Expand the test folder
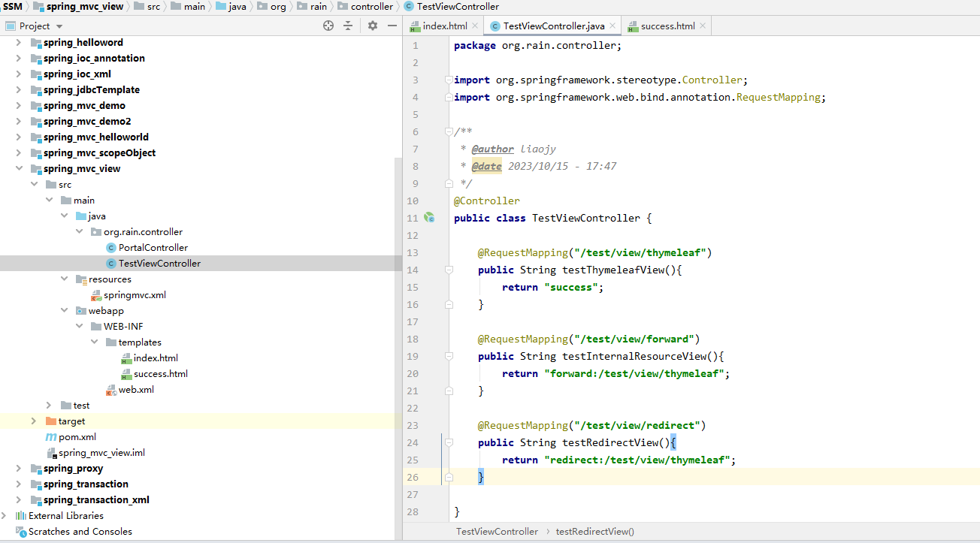This screenshot has width=980, height=543. 49,406
